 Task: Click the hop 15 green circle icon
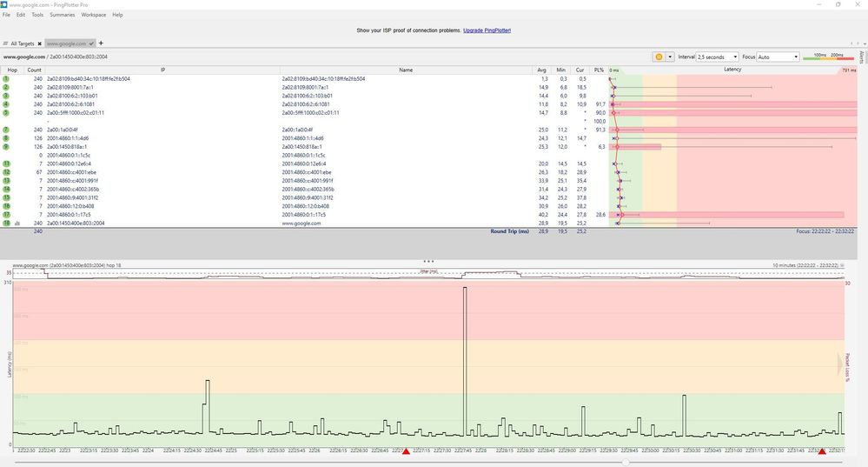coord(6,197)
